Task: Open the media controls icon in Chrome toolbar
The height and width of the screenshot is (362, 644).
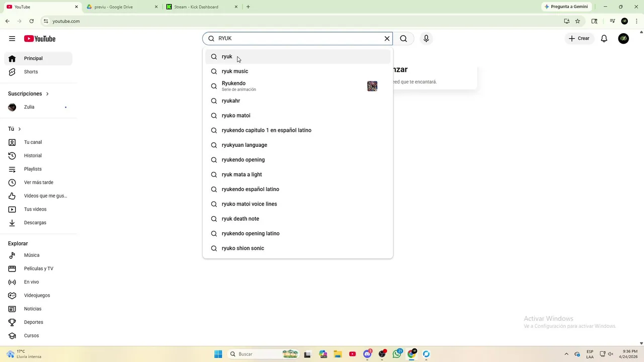Action: (612, 21)
